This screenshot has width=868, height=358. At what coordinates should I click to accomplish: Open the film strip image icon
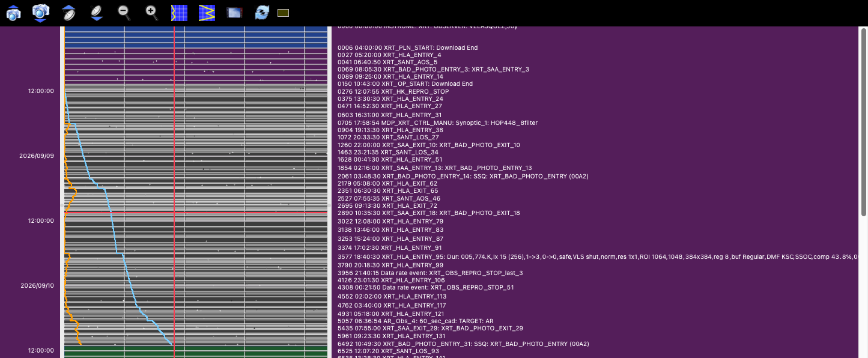(234, 13)
